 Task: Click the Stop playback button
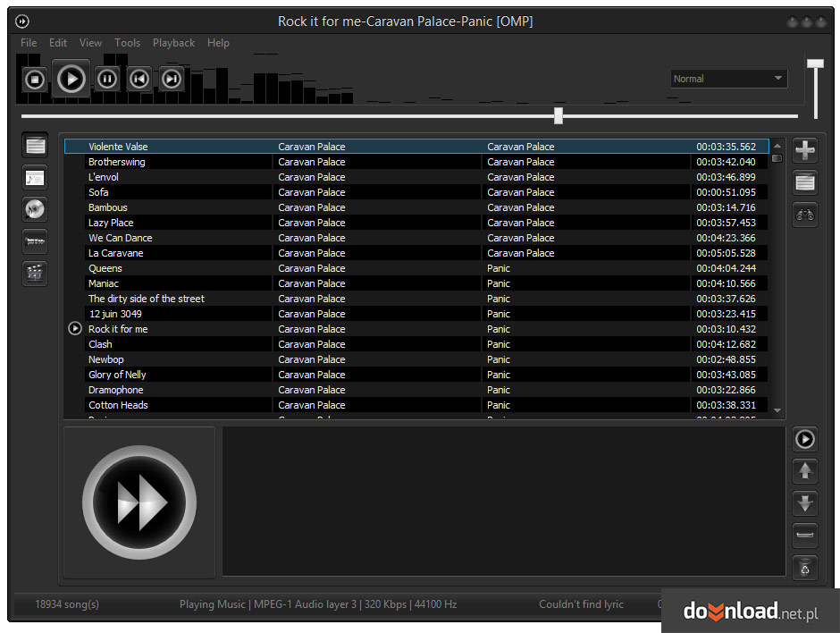click(x=35, y=80)
